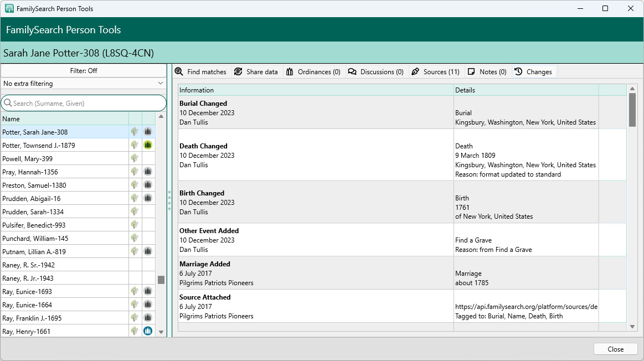Click the Filter: Off button
Screen dimensions: 644x361
(x=84, y=71)
